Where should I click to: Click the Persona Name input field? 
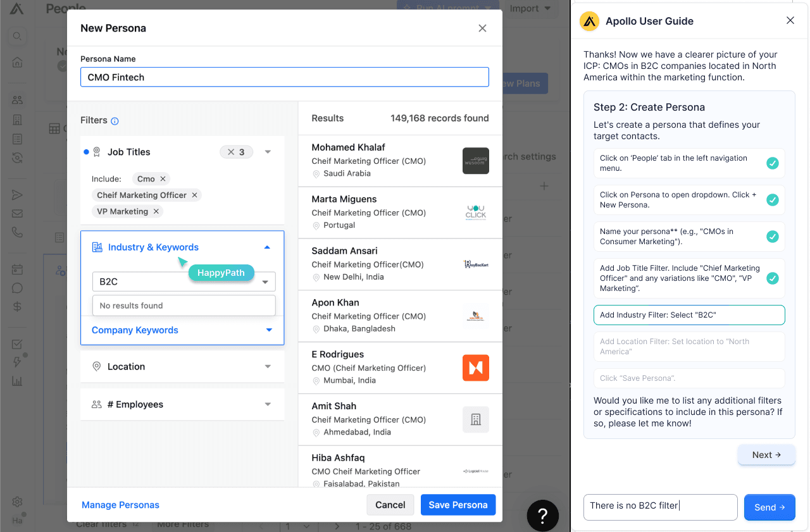(x=285, y=77)
